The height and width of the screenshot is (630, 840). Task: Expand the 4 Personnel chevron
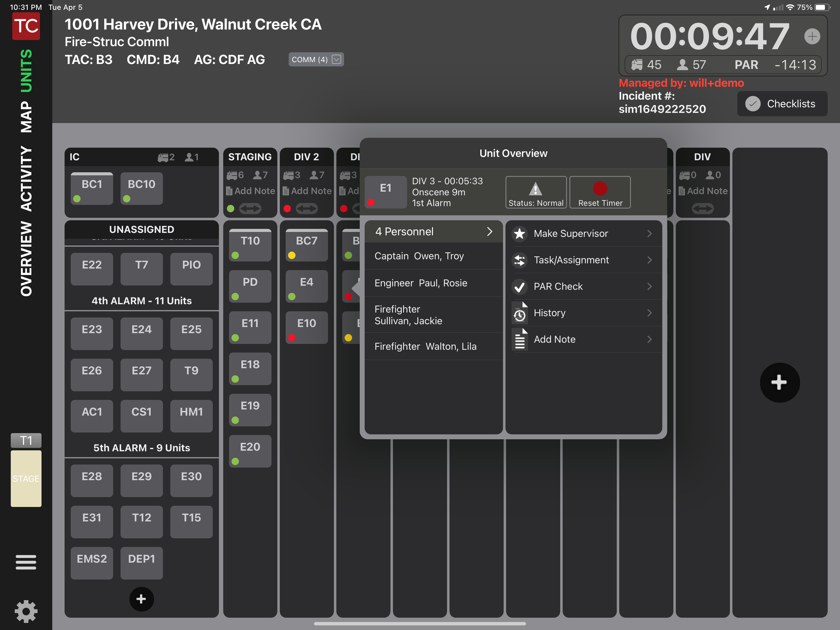coord(489,231)
